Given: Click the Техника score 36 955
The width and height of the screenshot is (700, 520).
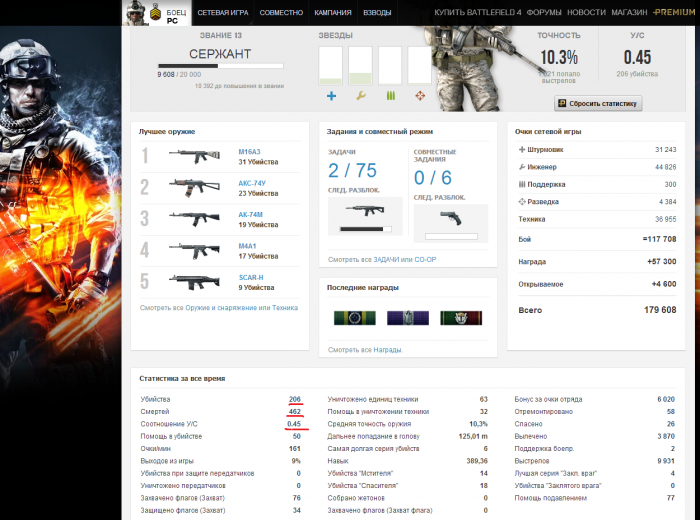Looking at the screenshot, I should pyautogui.click(x=665, y=219).
